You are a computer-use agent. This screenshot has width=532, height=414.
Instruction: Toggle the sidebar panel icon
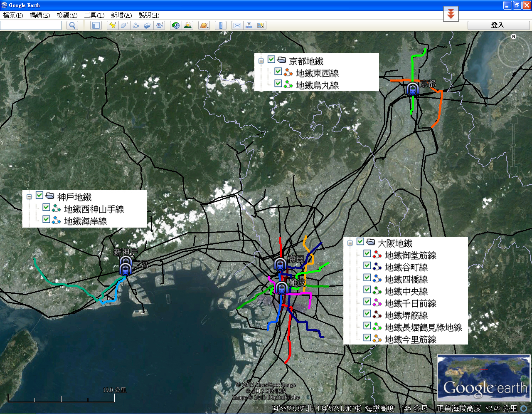(96, 25)
